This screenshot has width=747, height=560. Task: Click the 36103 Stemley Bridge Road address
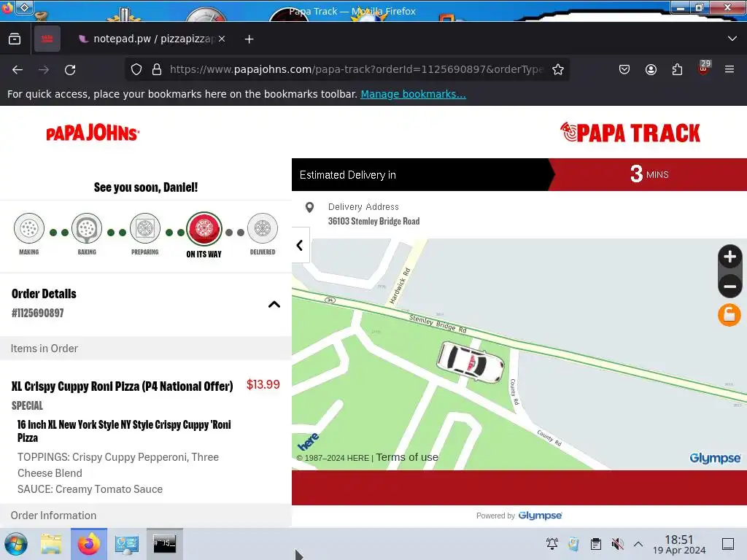tap(374, 221)
